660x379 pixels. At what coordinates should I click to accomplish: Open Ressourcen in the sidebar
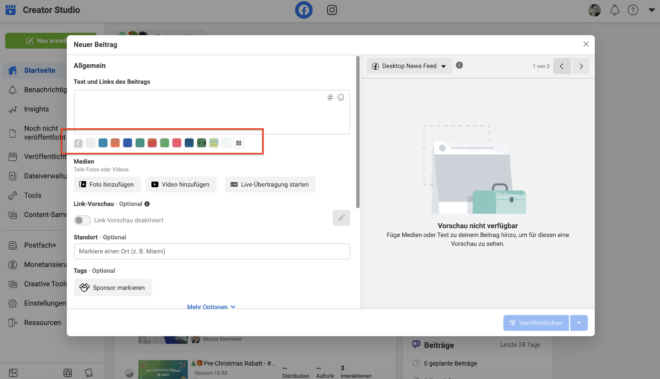(35, 323)
